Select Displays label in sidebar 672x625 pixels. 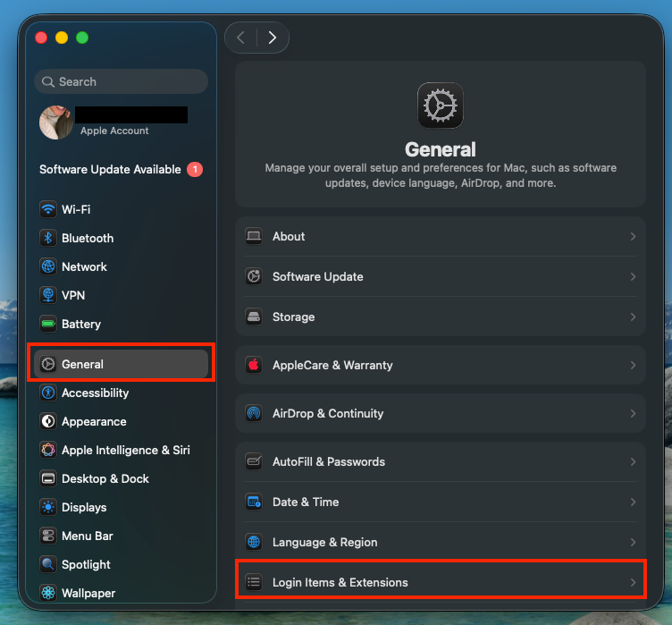[84, 508]
